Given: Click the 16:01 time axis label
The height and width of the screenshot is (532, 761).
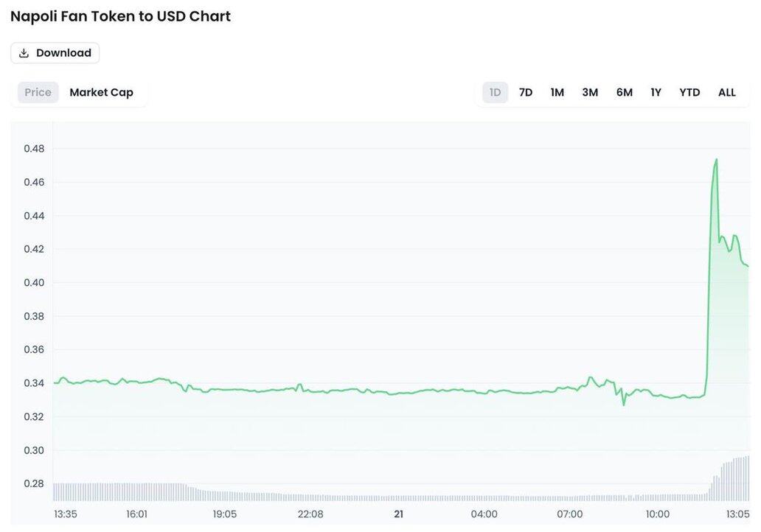Looking at the screenshot, I should [x=136, y=514].
